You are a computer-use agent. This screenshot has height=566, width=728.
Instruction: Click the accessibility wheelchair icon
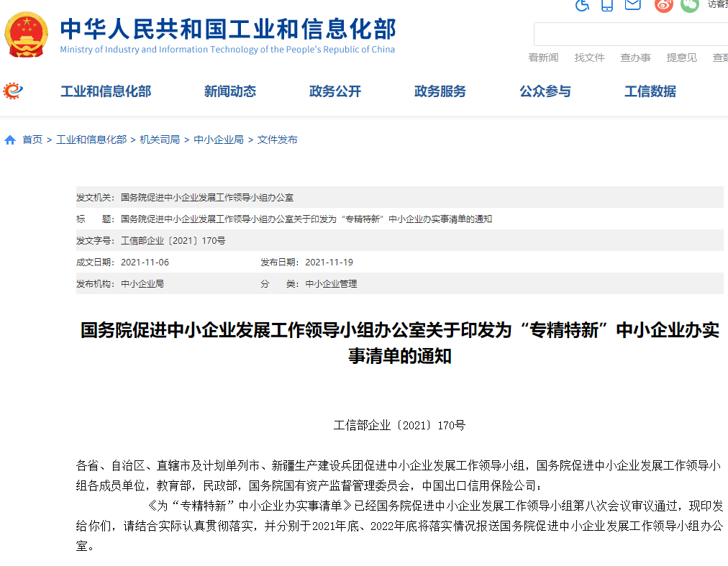tap(583, 5)
